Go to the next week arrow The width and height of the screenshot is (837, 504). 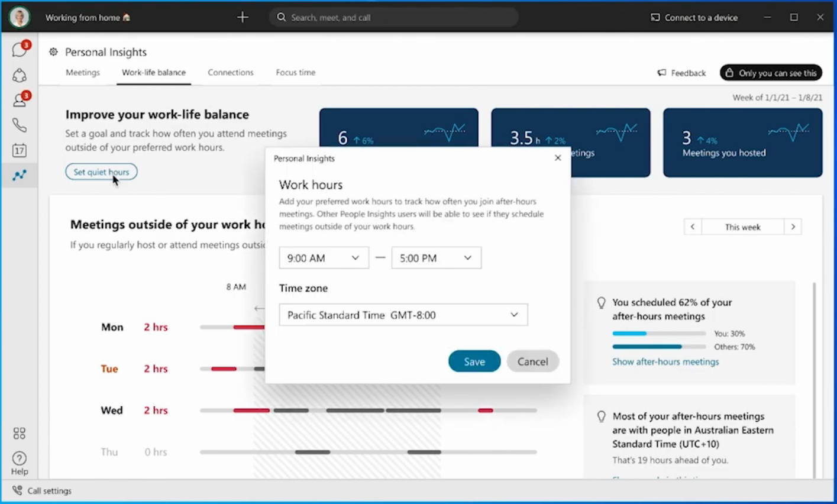coord(793,227)
